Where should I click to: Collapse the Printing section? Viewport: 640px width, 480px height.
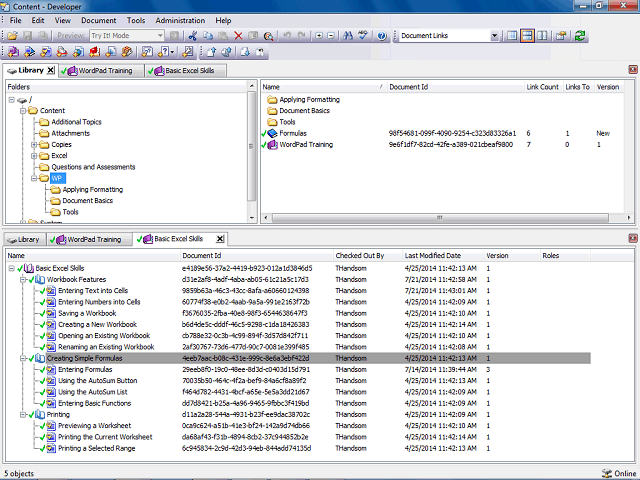[23, 415]
